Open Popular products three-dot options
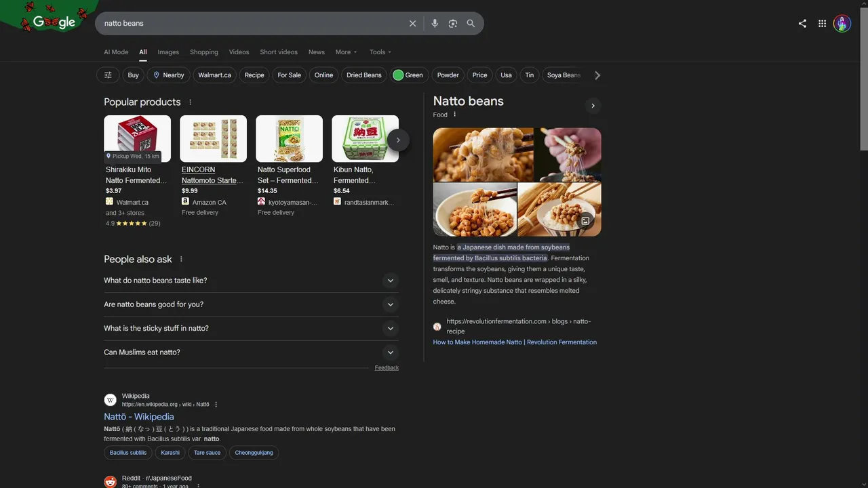Viewport: 868px width, 488px height. tap(190, 102)
